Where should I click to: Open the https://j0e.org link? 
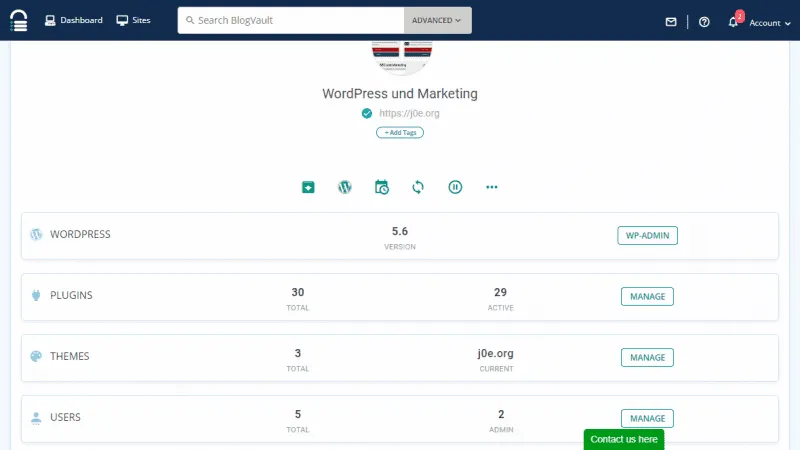409,113
